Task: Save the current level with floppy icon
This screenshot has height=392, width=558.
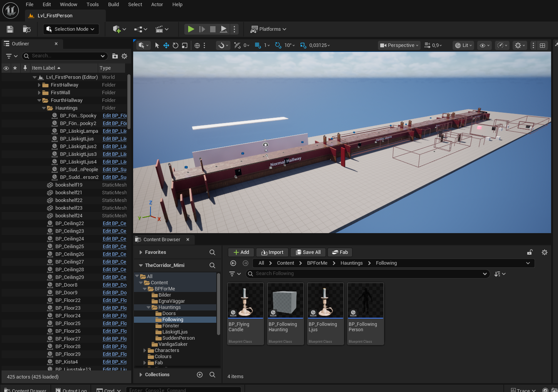Action: pyautogui.click(x=10, y=29)
